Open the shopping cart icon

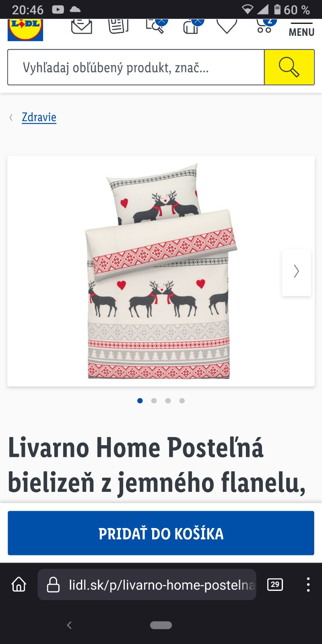(266, 26)
